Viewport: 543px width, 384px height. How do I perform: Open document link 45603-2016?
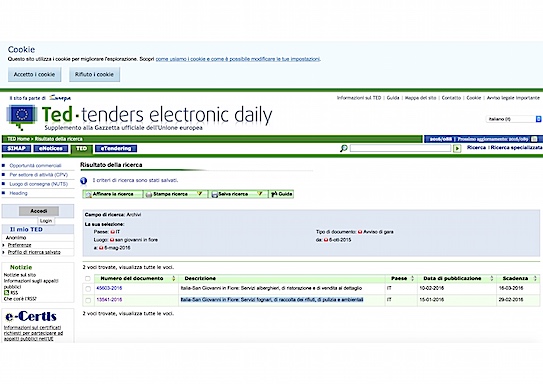coord(109,288)
